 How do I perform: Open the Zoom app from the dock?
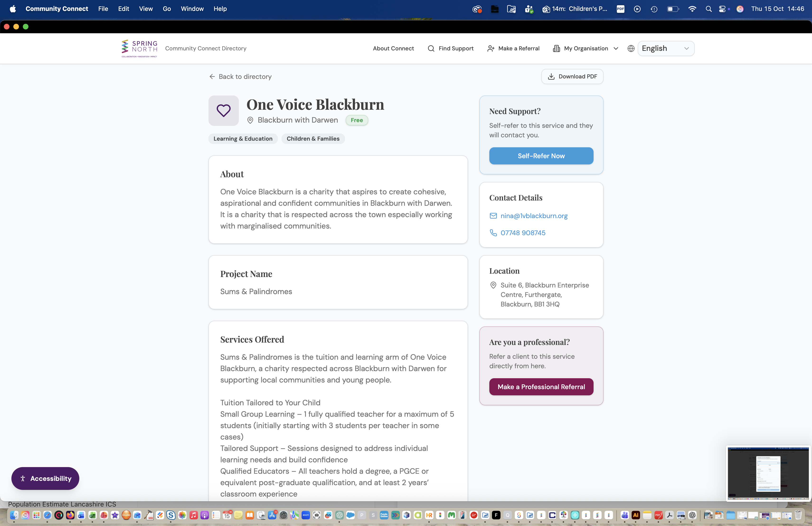tap(306, 515)
